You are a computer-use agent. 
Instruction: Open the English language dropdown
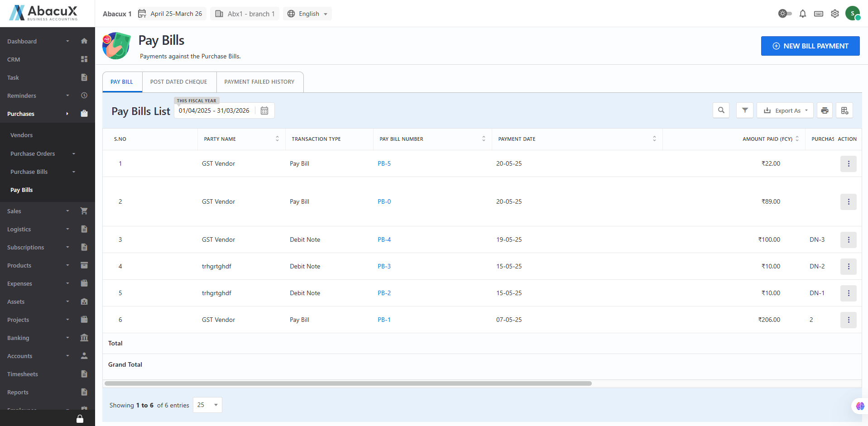click(308, 14)
